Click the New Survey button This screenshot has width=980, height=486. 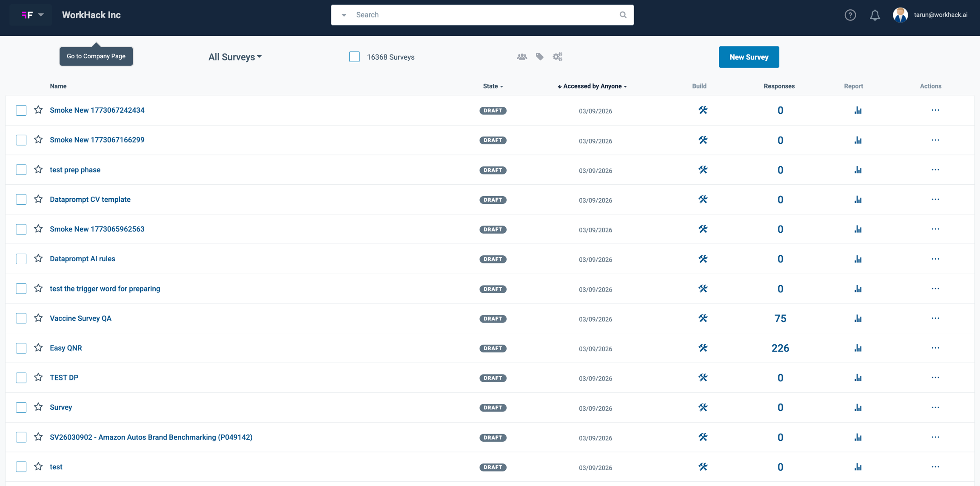[x=749, y=57]
